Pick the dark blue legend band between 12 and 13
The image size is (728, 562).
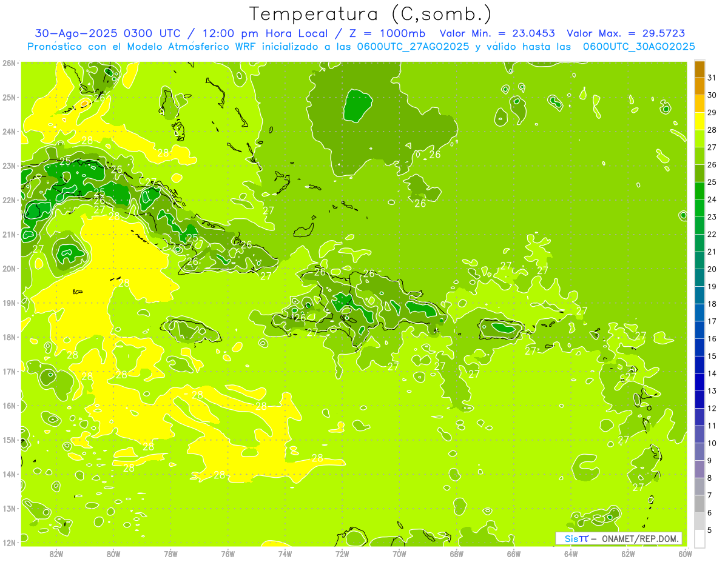tap(699, 400)
